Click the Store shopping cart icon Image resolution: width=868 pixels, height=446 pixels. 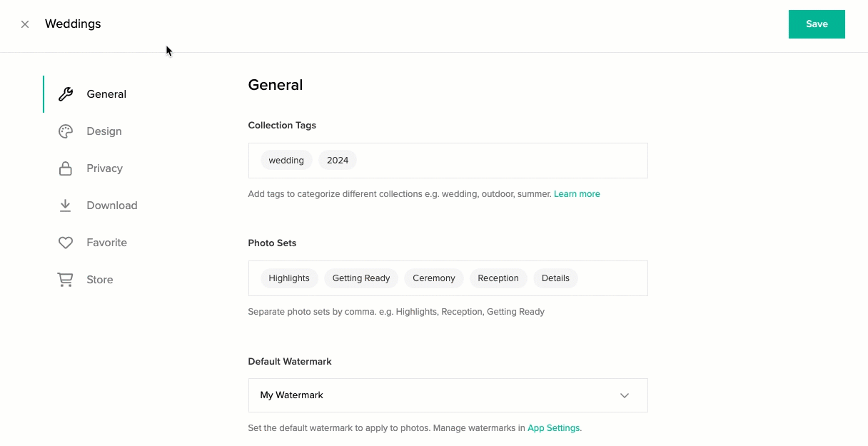[x=66, y=280]
